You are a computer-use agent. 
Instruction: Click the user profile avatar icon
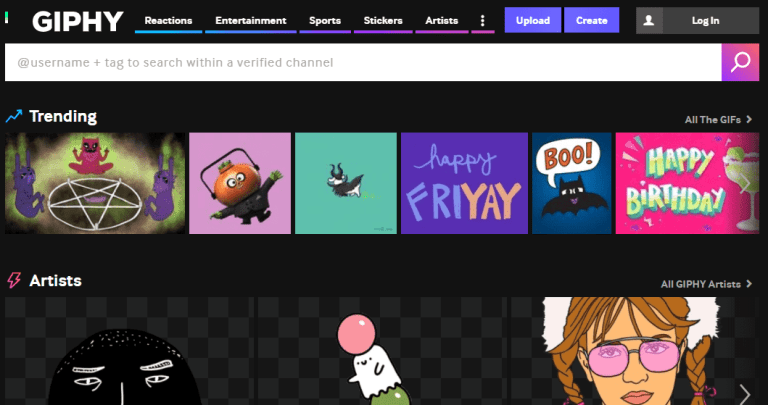tap(650, 20)
